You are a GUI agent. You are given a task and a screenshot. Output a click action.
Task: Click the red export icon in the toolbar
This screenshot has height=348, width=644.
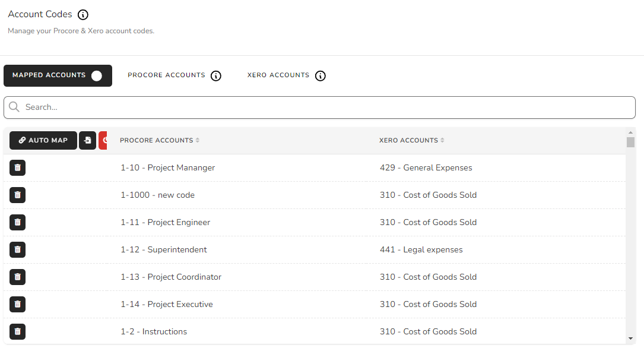(x=104, y=140)
